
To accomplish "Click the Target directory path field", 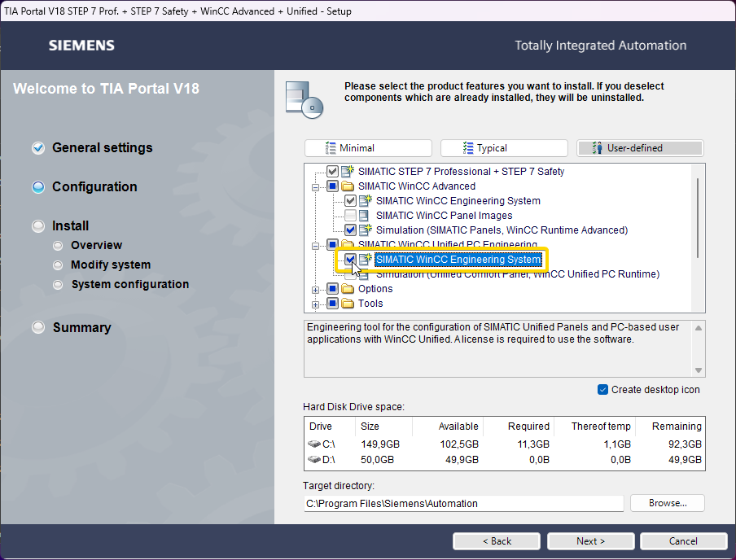I will pyautogui.click(x=464, y=503).
